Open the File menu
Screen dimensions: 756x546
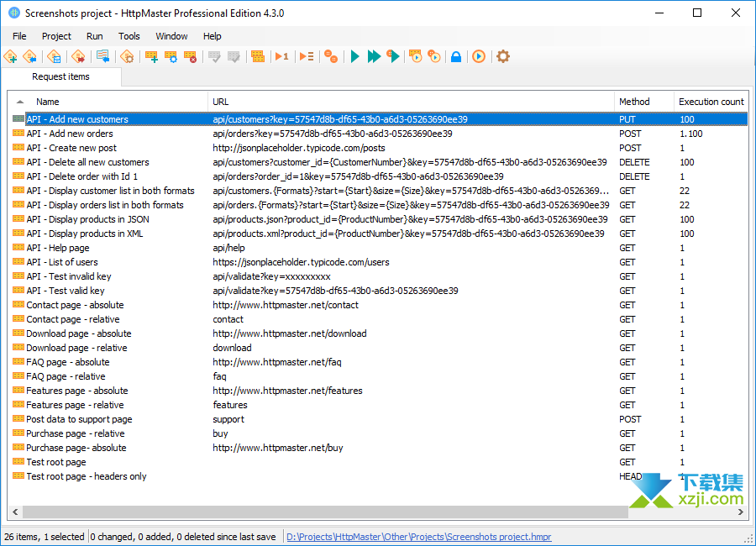tap(19, 36)
